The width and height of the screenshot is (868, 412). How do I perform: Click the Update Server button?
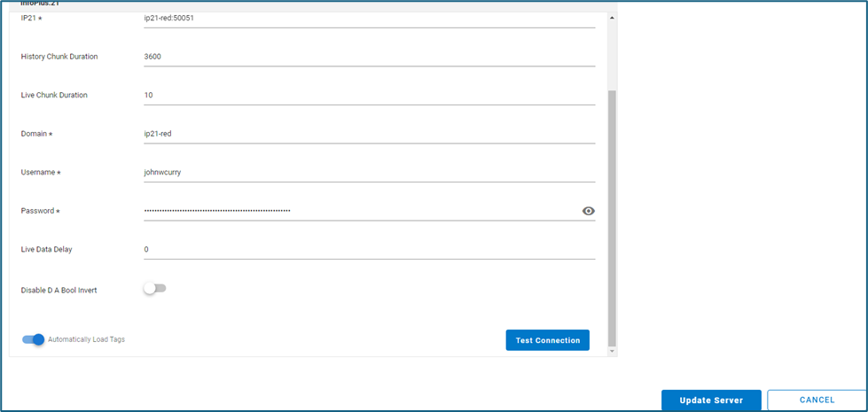tap(711, 400)
